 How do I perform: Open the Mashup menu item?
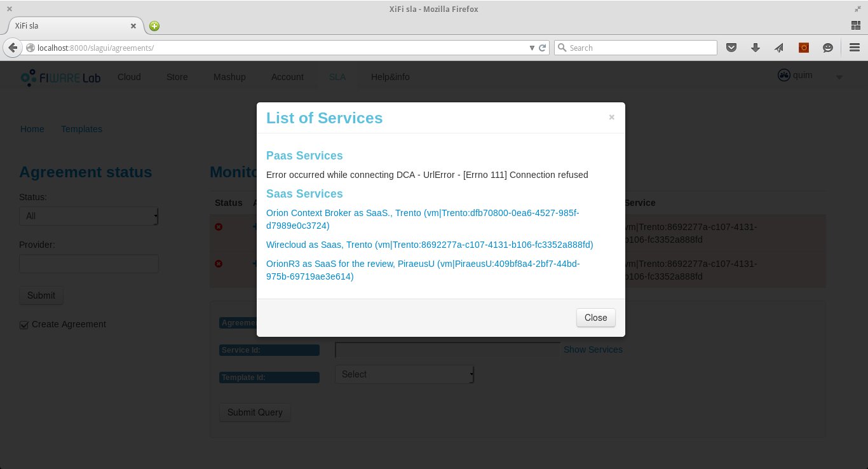(229, 77)
